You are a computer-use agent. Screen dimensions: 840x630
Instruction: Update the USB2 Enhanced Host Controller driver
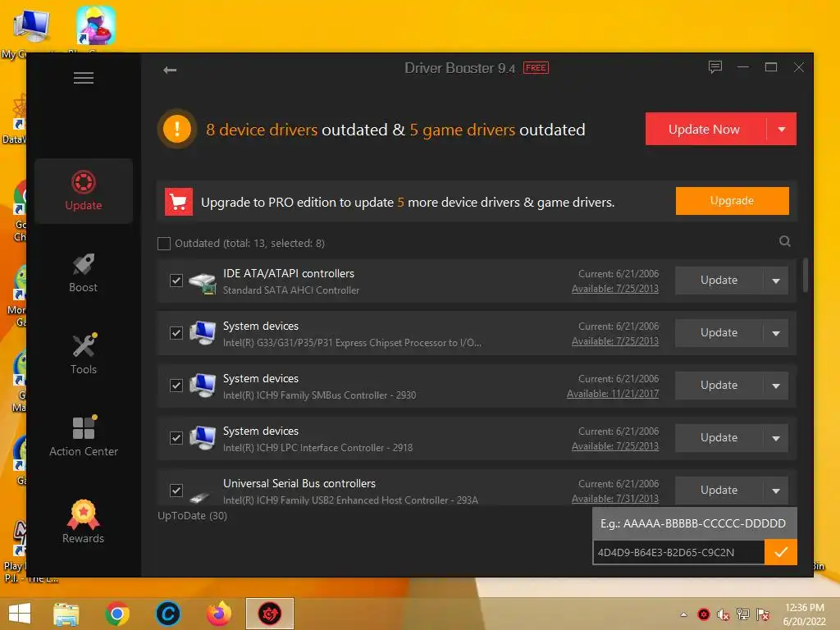tap(719, 491)
